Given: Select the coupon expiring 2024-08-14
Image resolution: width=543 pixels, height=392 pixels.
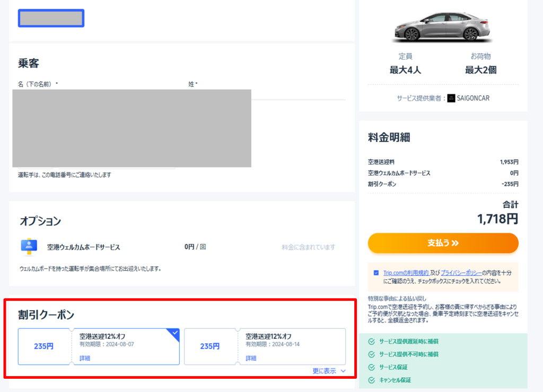Looking at the screenshot, I should [265, 346].
